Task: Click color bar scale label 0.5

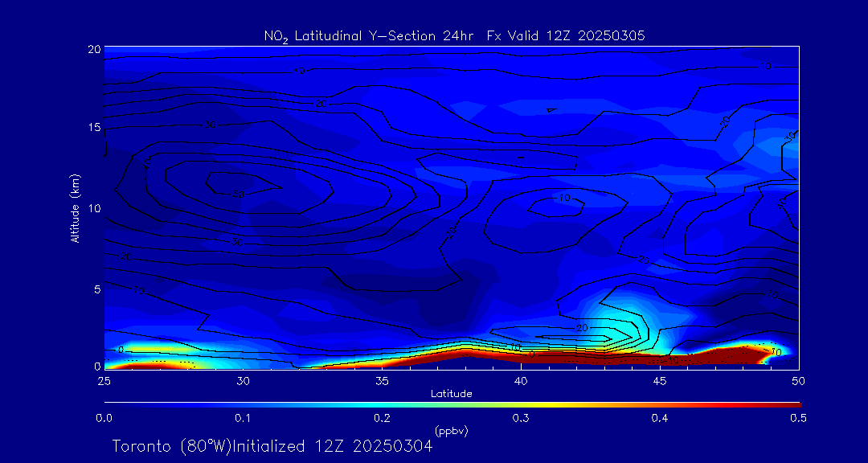Action: coord(798,419)
